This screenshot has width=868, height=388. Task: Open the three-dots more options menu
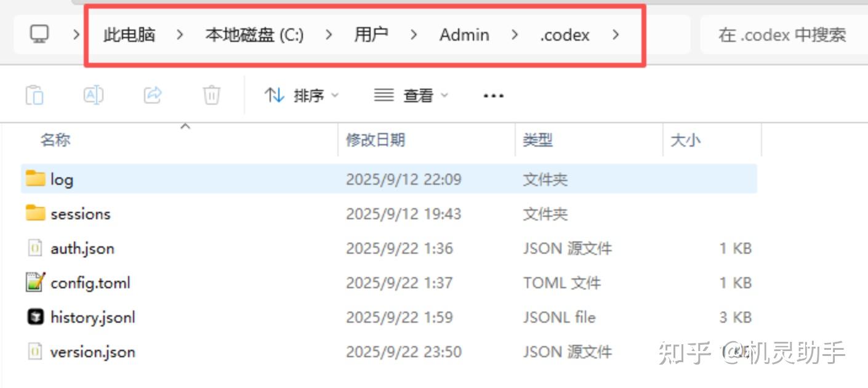pos(494,95)
